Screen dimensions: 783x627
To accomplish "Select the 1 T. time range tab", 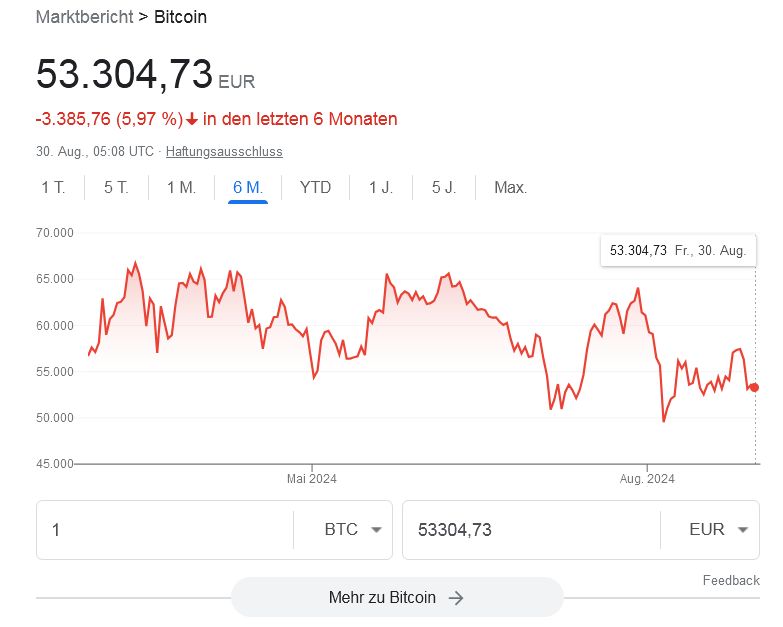I will 53,187.
